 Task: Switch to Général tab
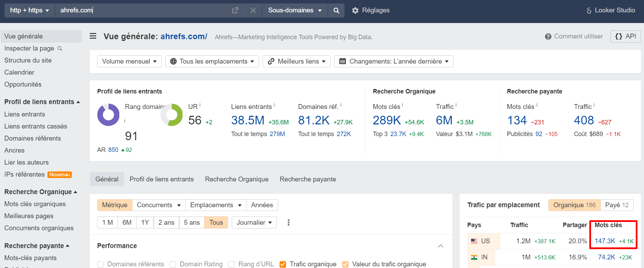click(107, 179)
